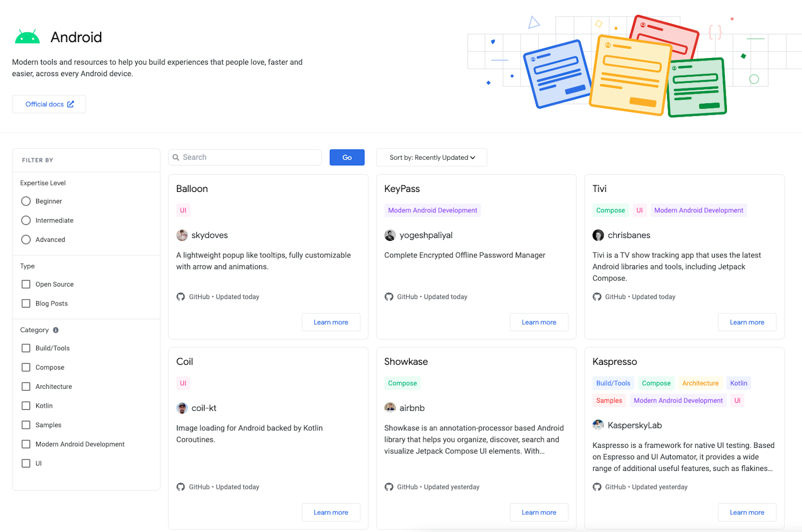Click KasperskyLab avatar on the Kaspresso card
This screenshot has height=532, width=802.
point(598,425)
